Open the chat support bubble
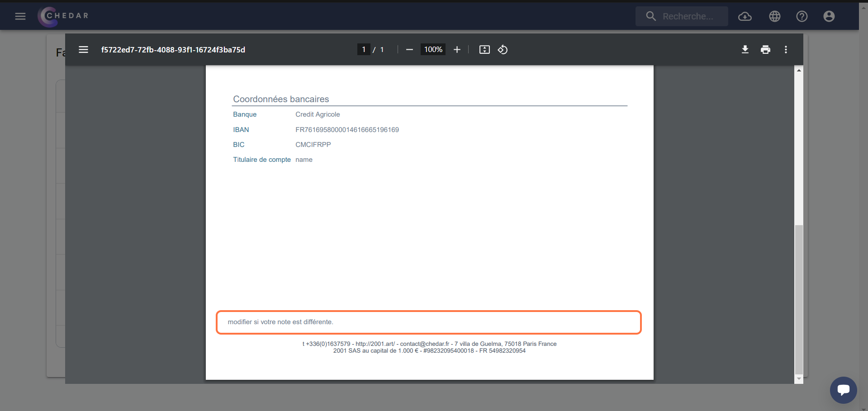The width and height of the screenshot is (868, 411). pyautogui.click(x=843, y=390)
